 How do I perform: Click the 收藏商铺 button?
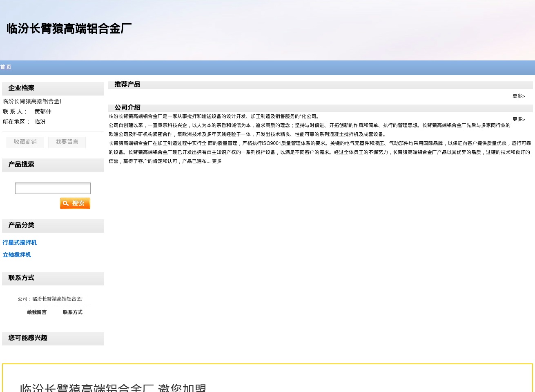tap(25, 142)
